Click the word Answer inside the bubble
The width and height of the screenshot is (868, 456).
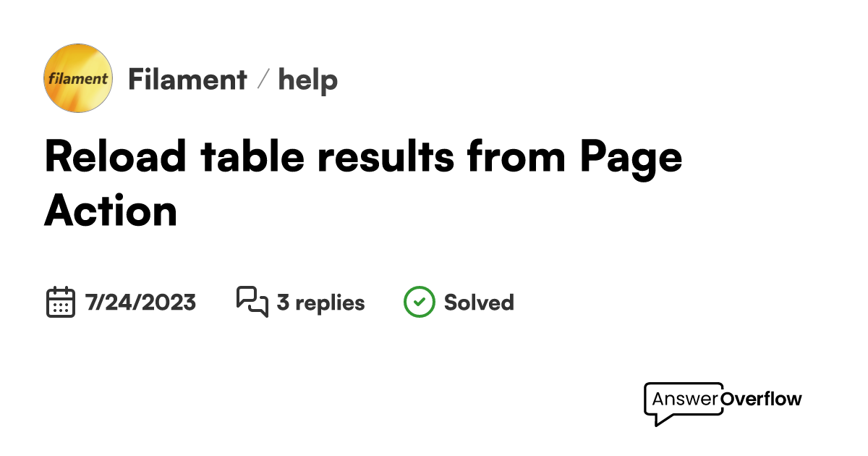(685, 399)
